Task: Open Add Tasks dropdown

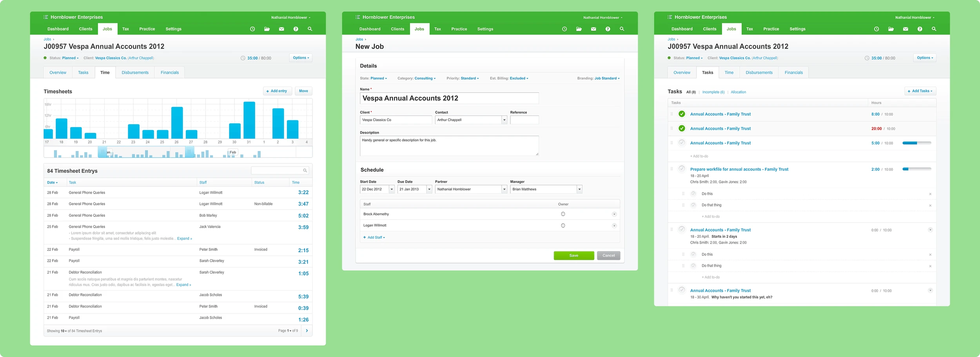Action: [920, 91]
